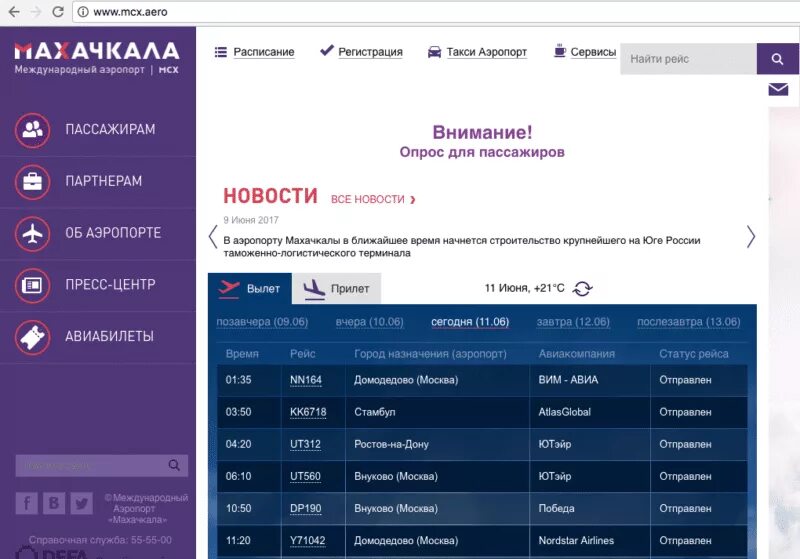The image size is (800, 559).
Task: Click the Статус рейса column header
Action: click(694, 354)
